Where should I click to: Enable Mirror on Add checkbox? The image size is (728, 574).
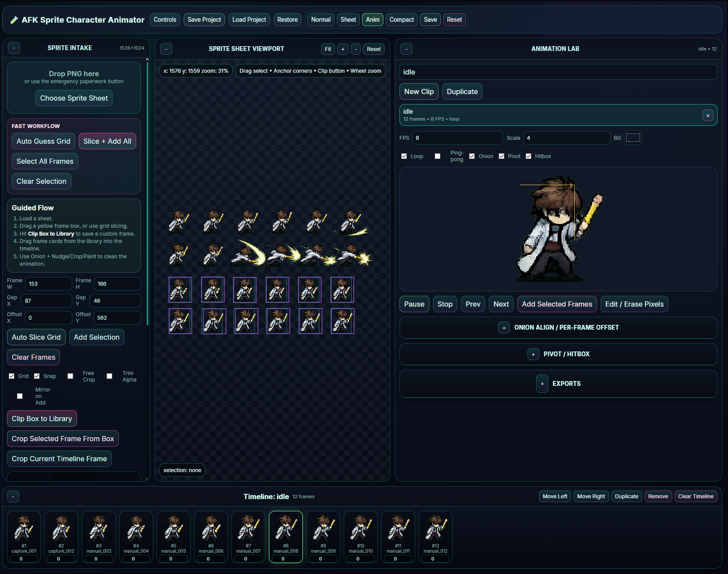click(20, 396)
